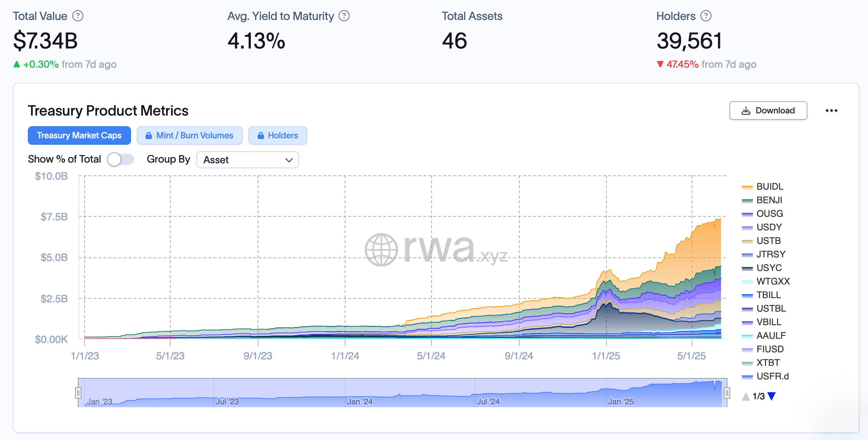Click the rwa.xyz globe watermark logo
Screen dimensions: 868x440
381,250
